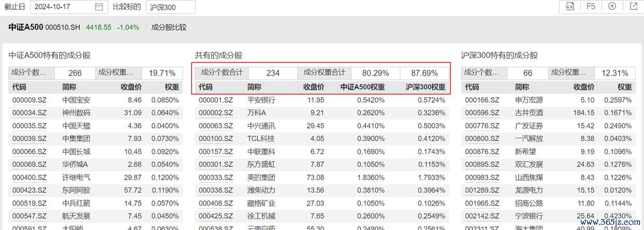Open stock code 000895.SZ
Screen dimensions: 644x230
[482, 164]
